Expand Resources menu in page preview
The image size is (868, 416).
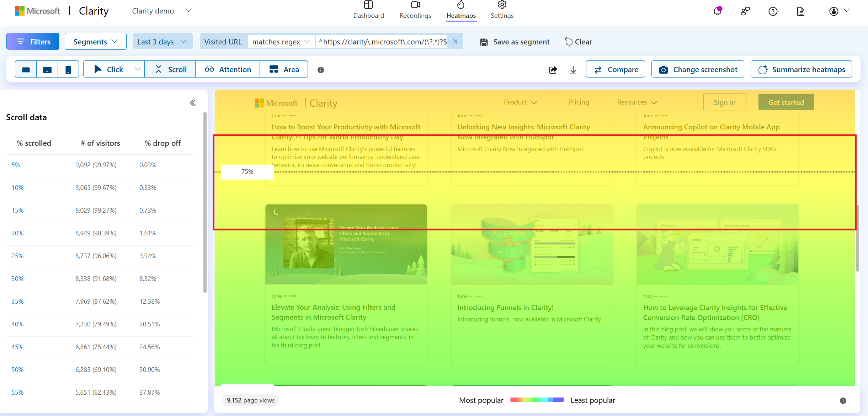click(x=637, y=102)
